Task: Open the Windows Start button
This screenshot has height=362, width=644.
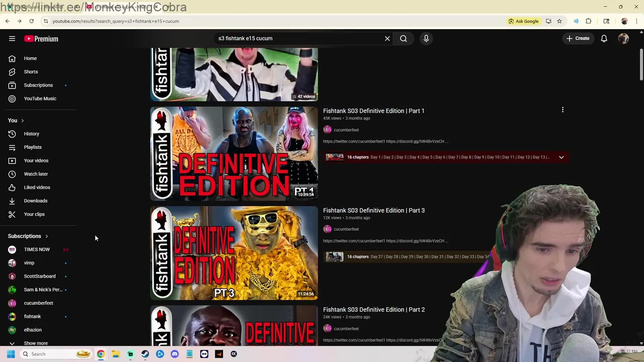Action: click(11, 354)
